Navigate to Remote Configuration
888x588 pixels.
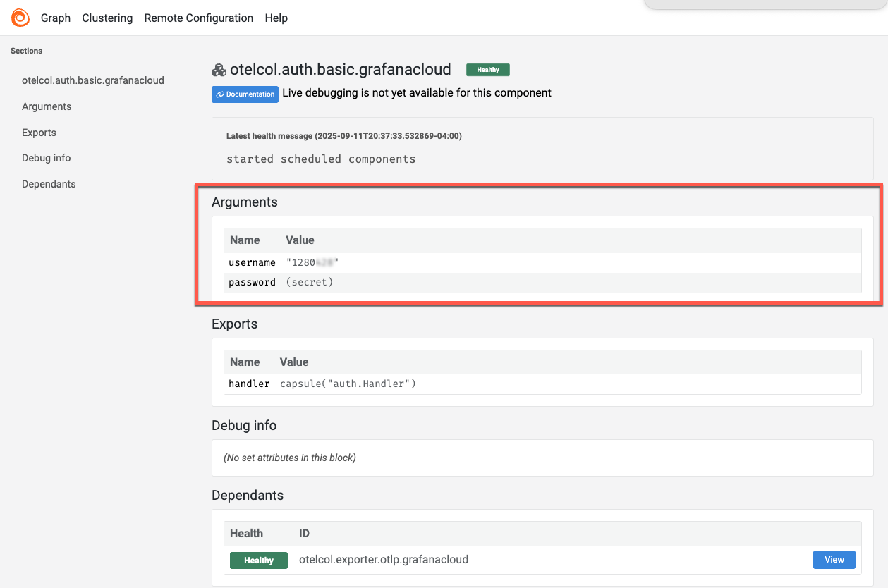click(198, 18)
